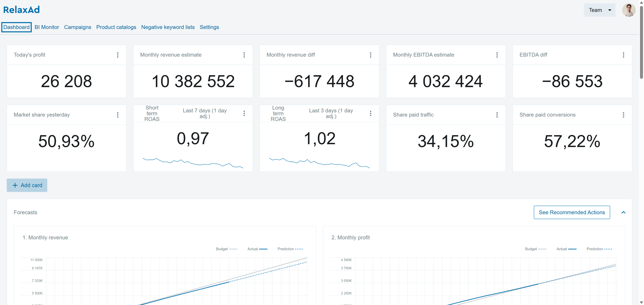Open Monthly EBITDA estimate options
644x305 pixels.
click(x=497, y=55)
